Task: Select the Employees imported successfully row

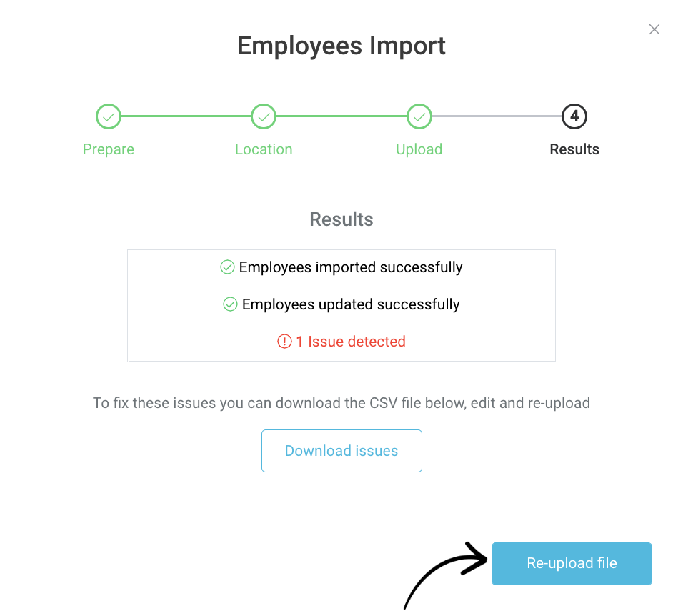Action: 341,267
